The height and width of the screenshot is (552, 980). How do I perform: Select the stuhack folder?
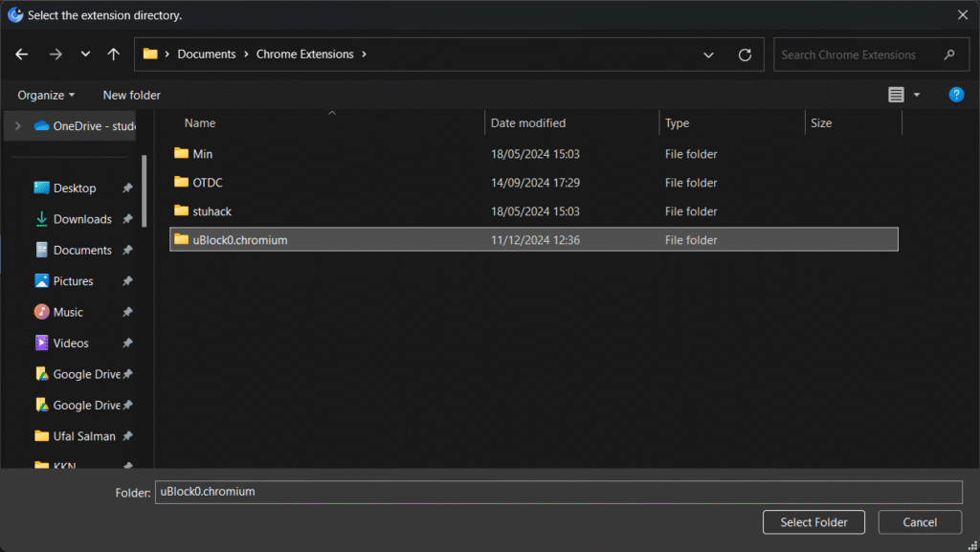click(x=534, y=211)
